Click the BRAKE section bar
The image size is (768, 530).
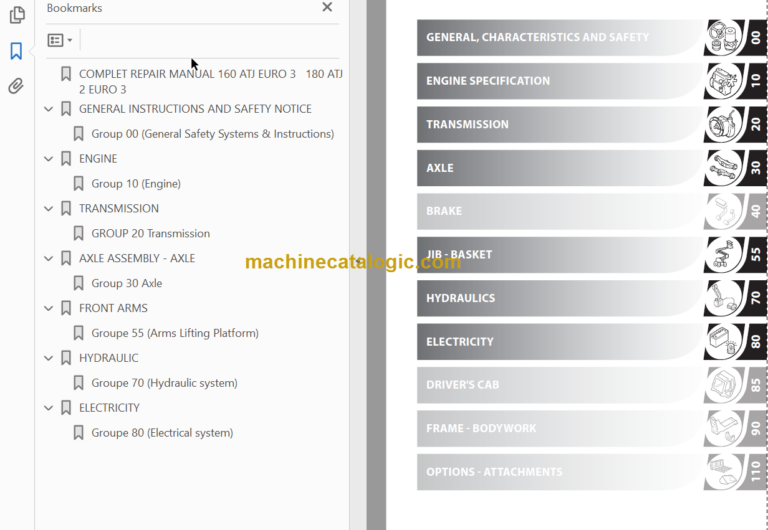pos(560,211)
